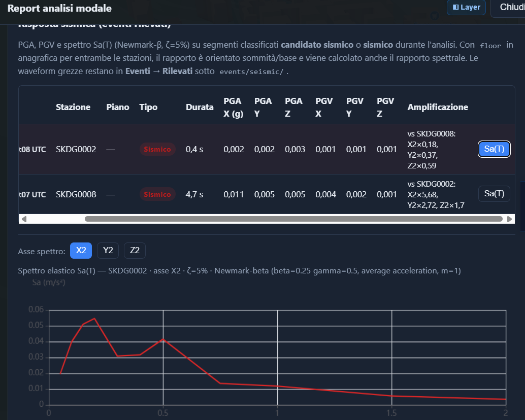The image size is (525, 420).
Task: Select the X2 spectrum axis
Action: pos(81,251)
